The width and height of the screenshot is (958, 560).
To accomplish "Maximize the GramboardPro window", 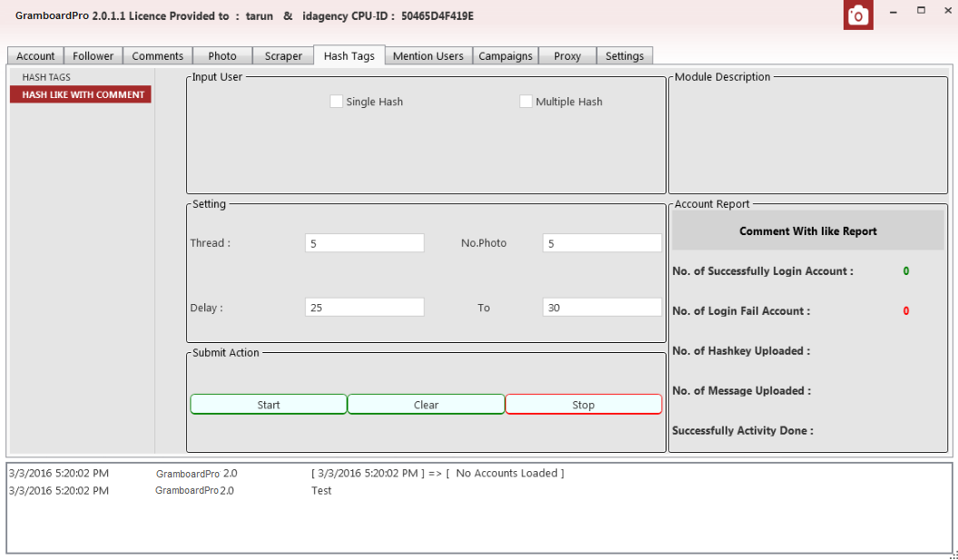I will click(x=922, y=10).
